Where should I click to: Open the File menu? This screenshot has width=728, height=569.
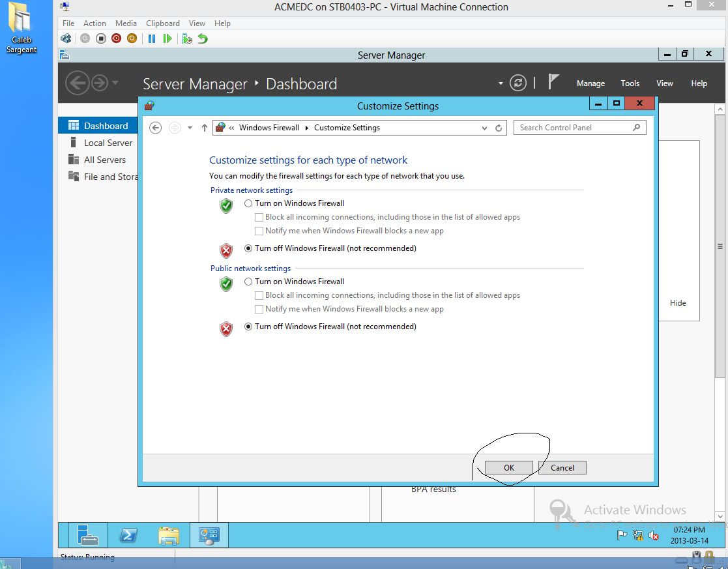pos(68,23)
